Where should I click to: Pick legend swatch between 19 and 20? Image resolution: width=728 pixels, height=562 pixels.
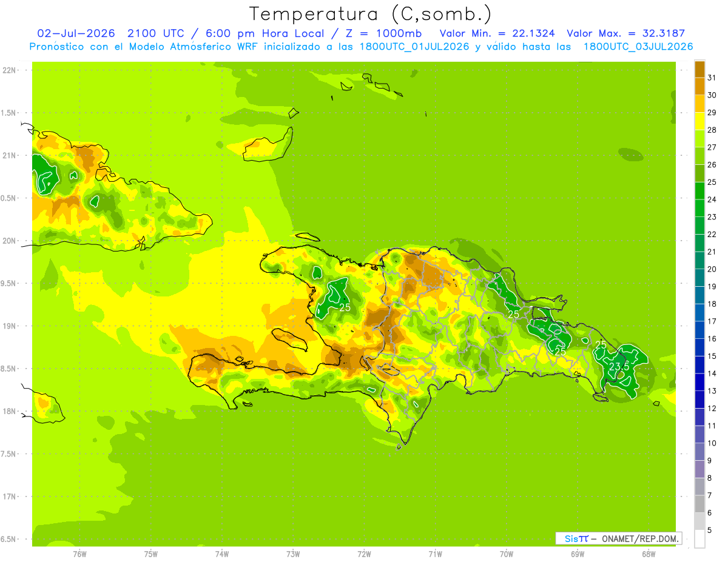pyautogui.click(x=699, y=278)
